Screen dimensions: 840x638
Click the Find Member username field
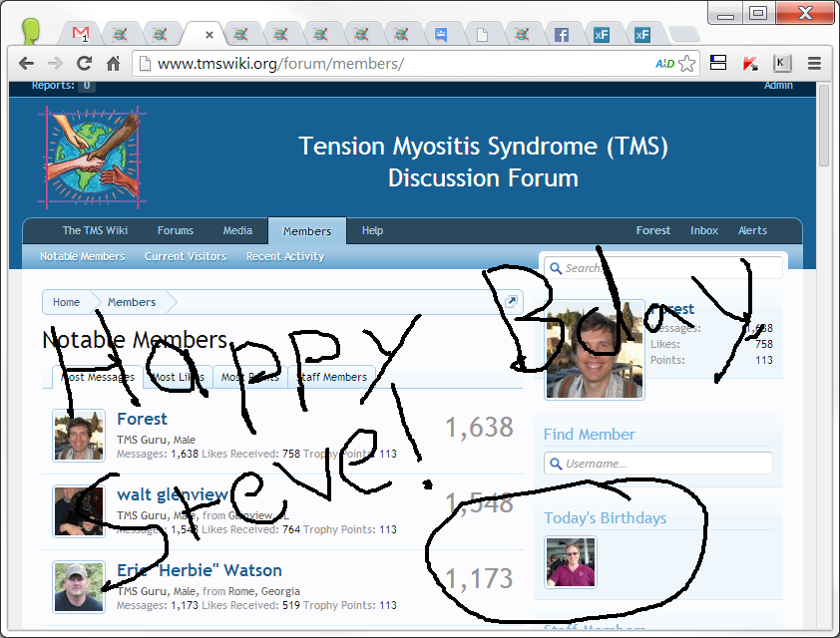pyautogui.click(x=658, y=464)
